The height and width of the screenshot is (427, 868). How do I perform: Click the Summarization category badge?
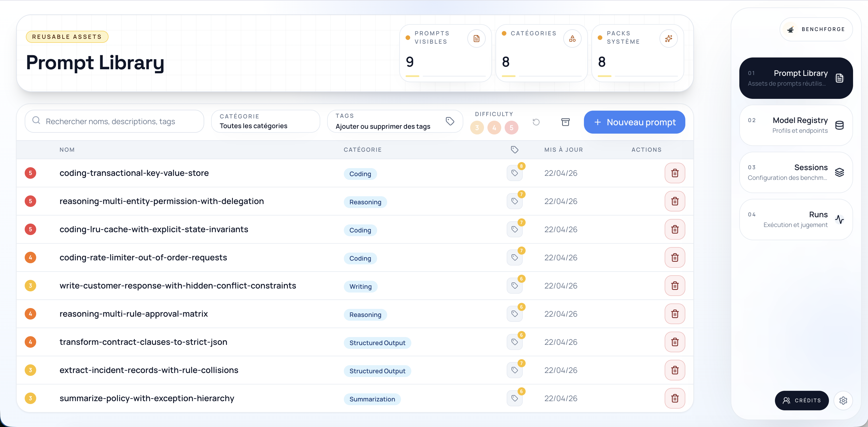point(372,399)
